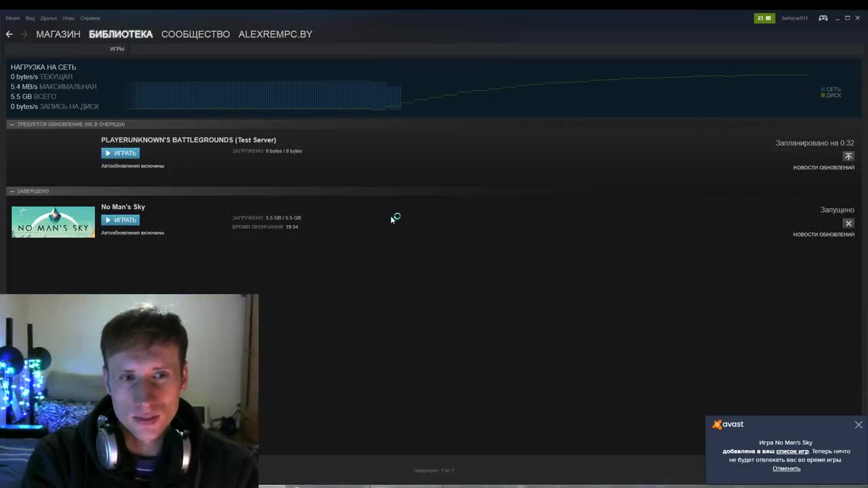Click the '0 bytes/s ТЕКУЩАЯ' statistic
The height and width of the screenshot is (488, 868).
41,77
